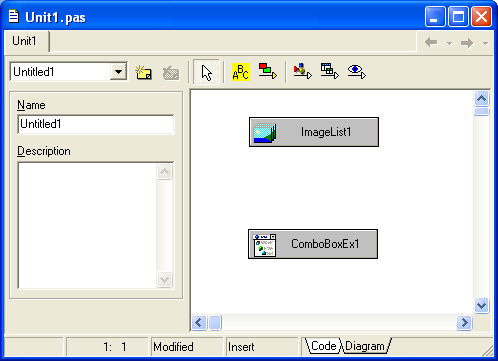Open the forward navigation history dropdown

[x=485, y=43]
